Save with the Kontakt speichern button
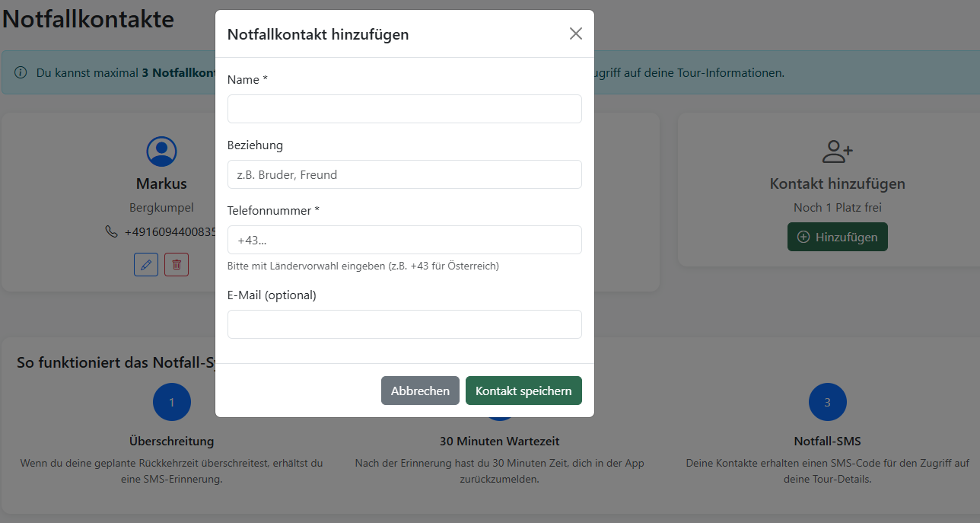Screen dimensions: 980x523 point(523,391)
